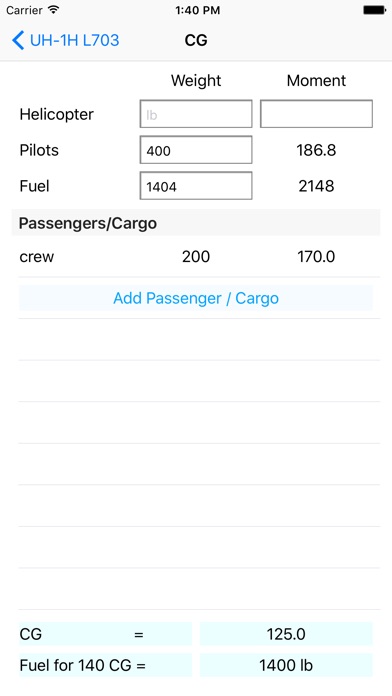Tap the Weight column header
This screenshot has width=392, height=696.
[196, 80]
